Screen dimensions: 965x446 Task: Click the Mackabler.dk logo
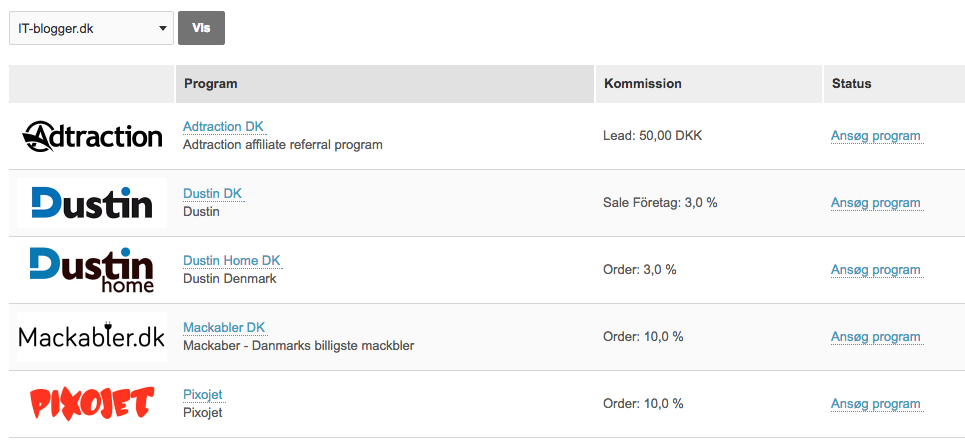coord(92,336)
